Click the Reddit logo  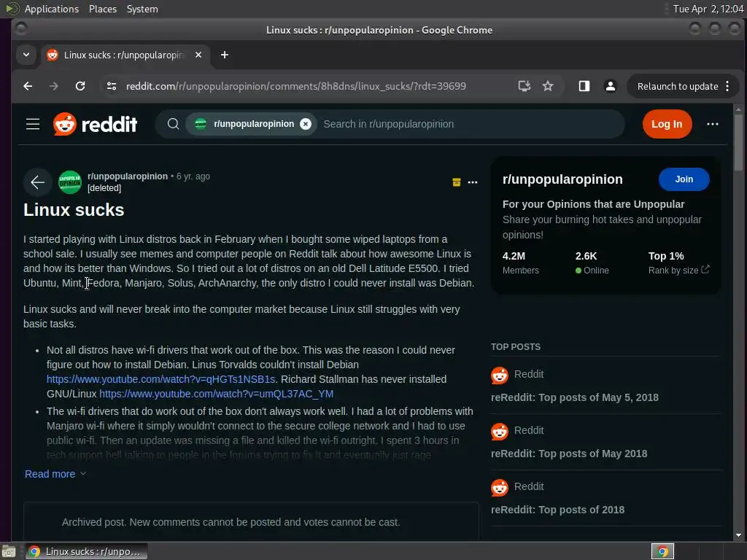click(x=96, y=124)
